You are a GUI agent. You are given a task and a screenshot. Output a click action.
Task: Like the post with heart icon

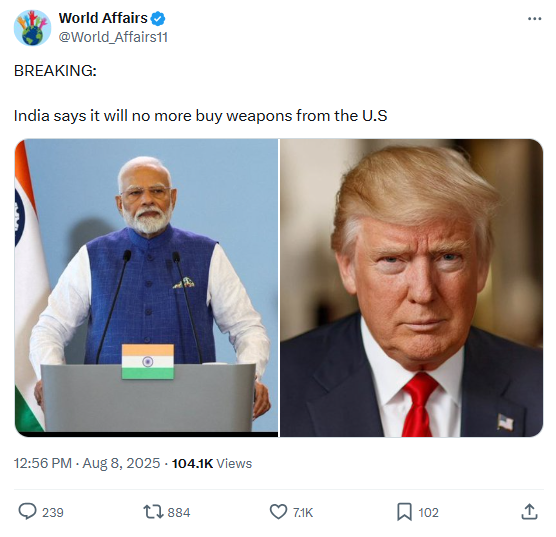(278, 512)
